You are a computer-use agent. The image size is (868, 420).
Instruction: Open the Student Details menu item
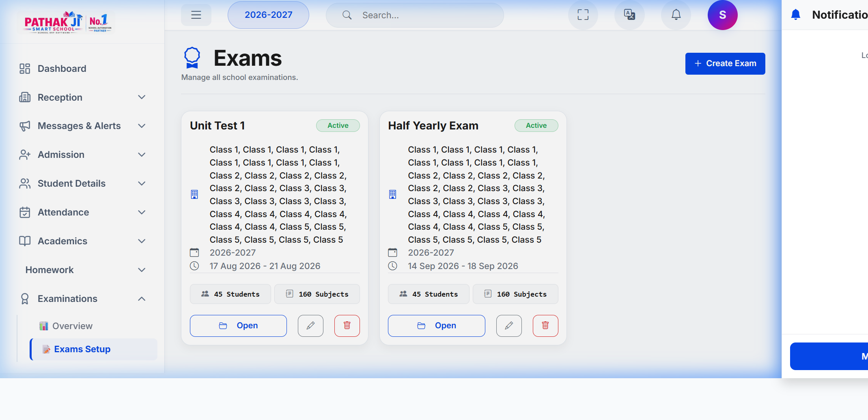click(82, 183)
